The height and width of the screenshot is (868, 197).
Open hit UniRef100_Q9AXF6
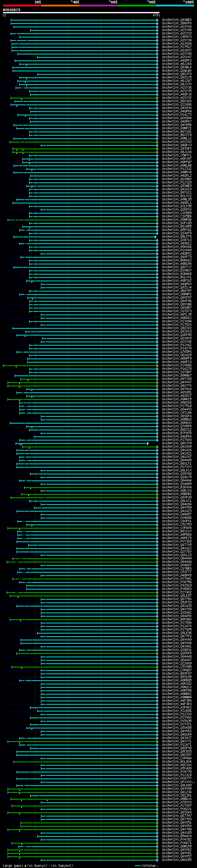177,23
